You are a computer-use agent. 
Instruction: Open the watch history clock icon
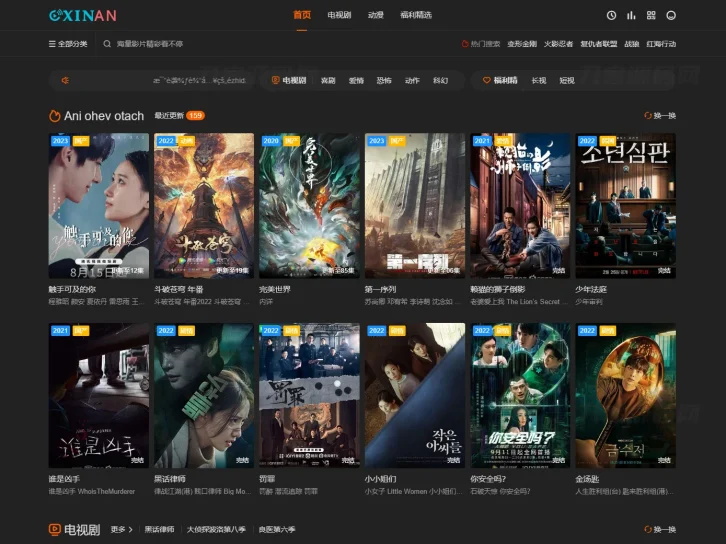pyautogui.click(x=611, y=15)
